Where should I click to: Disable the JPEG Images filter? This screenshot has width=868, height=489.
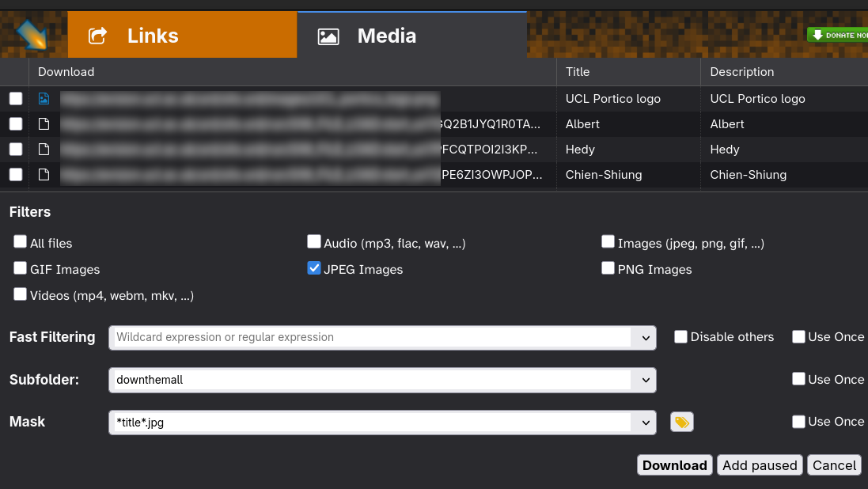click(314, 268)
